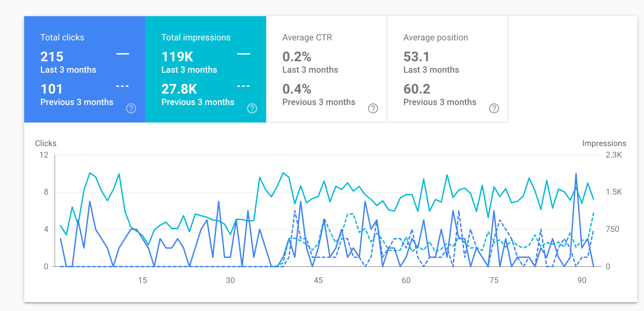The image size is (644, 311).
Task: Open help icon on Total impressions card
Action: pyautogui.click(x=252, y=108)
